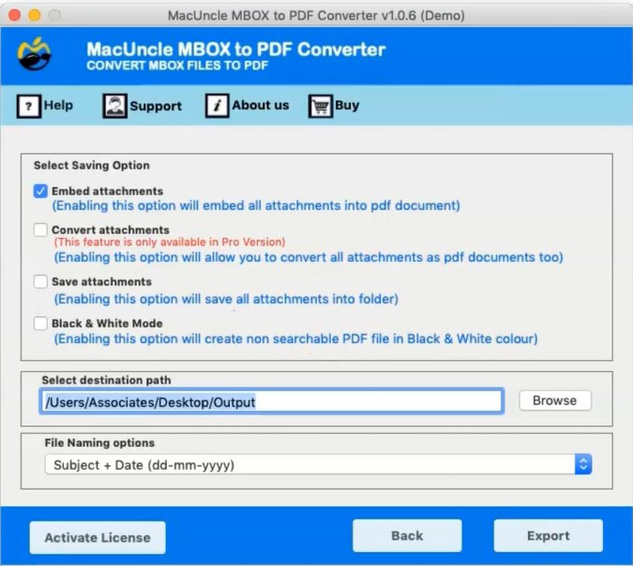
Task: Click the red close window button
Action: point(13,16)
